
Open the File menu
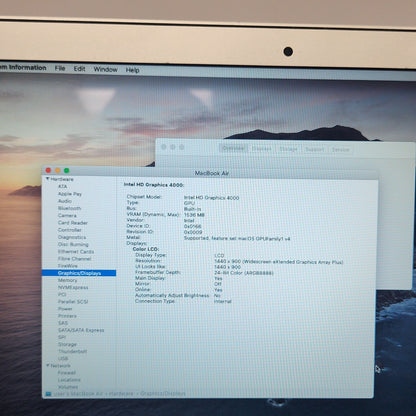pos(60,68)
